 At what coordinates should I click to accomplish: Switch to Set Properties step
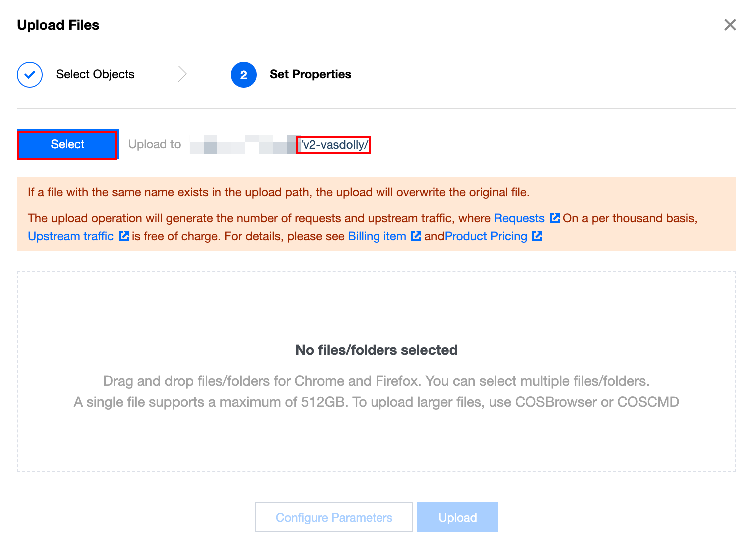tap(310, 74)
